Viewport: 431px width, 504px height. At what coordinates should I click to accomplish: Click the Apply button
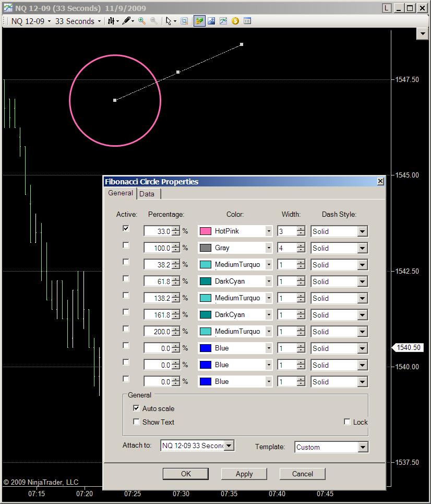244,474
